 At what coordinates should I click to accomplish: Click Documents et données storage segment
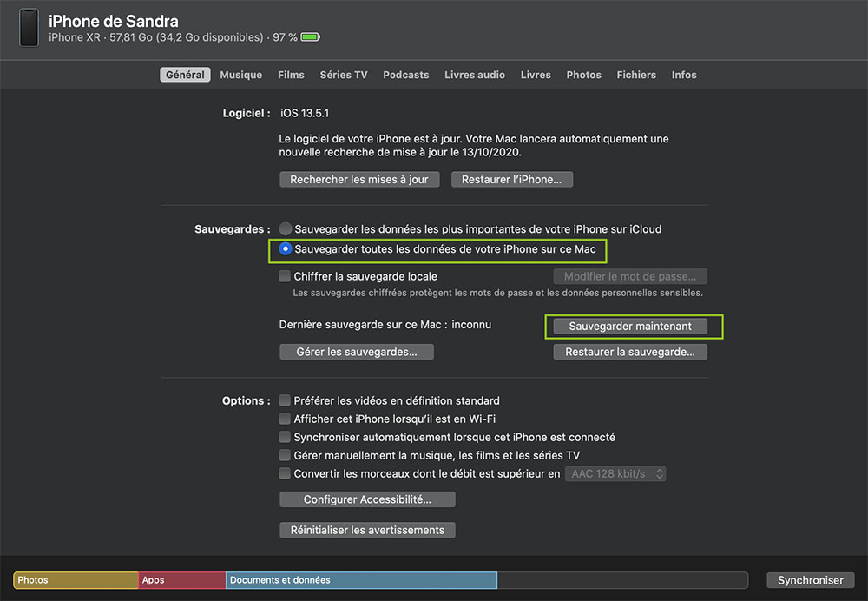point(361,580)
